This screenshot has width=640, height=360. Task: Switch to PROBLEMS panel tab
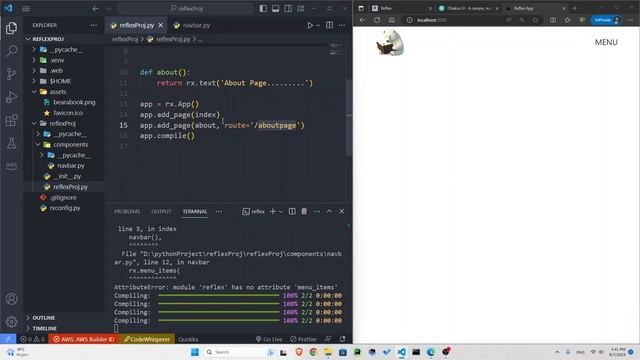[x=127, y=211]
